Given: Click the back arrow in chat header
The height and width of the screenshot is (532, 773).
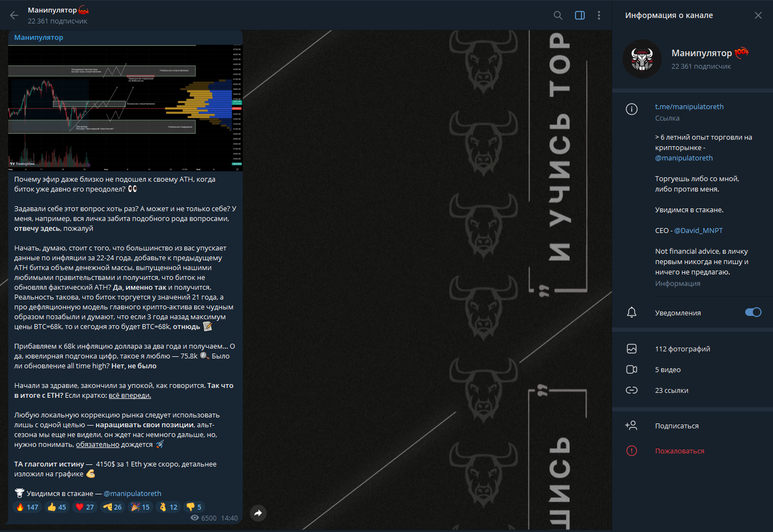Looking at the screenshot, I should (x=14, y=15).
